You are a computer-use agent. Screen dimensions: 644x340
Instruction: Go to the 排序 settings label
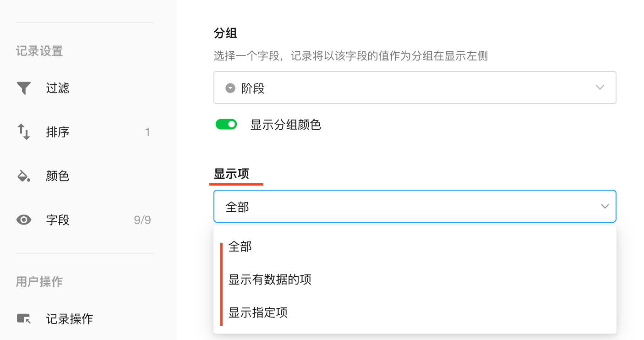pos(58,132)
